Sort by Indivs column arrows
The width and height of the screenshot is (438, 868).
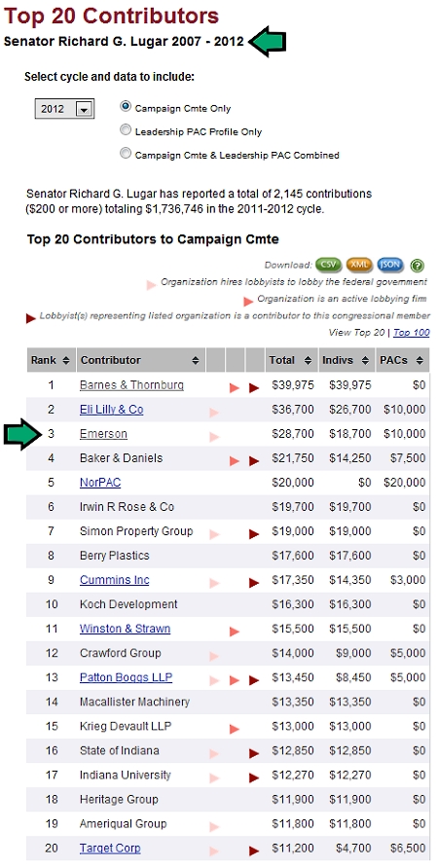pos(365,360)
